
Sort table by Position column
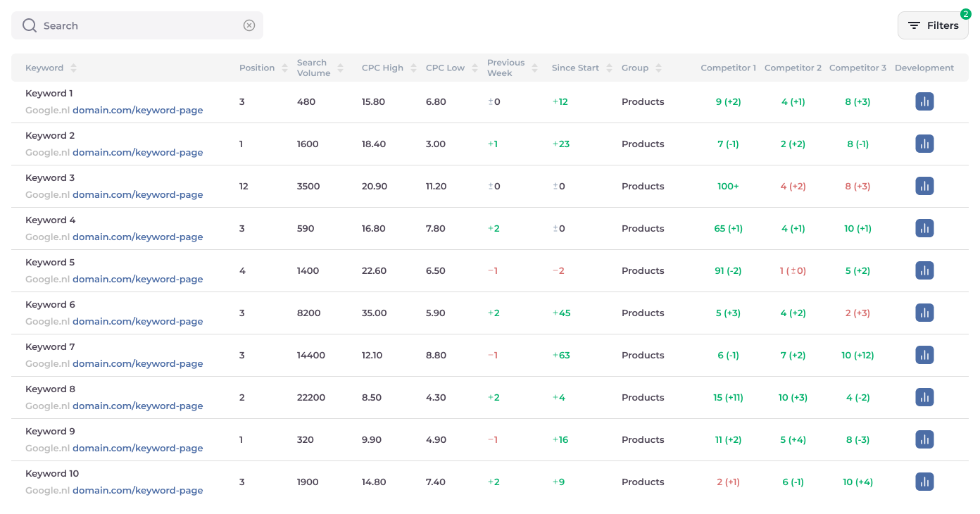(x=284, y=68)
